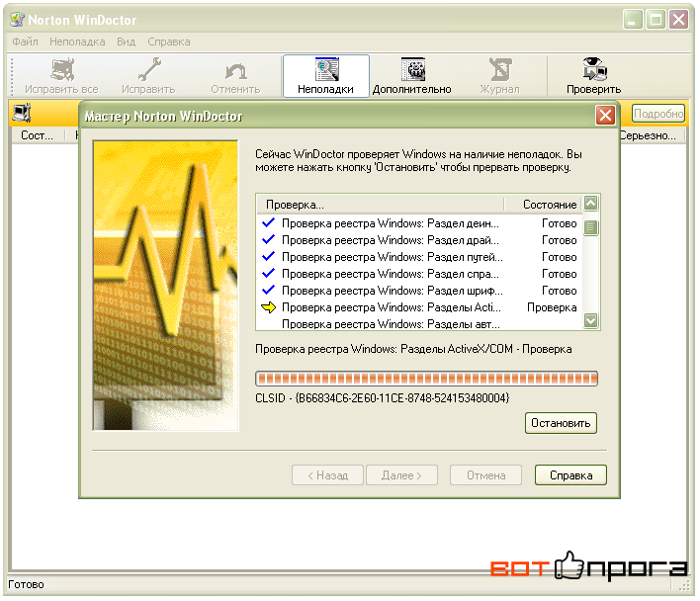This screenshot has width=700, height=601.
Task: Open the Справка menu in menu bar
Action: [x=169, y=42]
